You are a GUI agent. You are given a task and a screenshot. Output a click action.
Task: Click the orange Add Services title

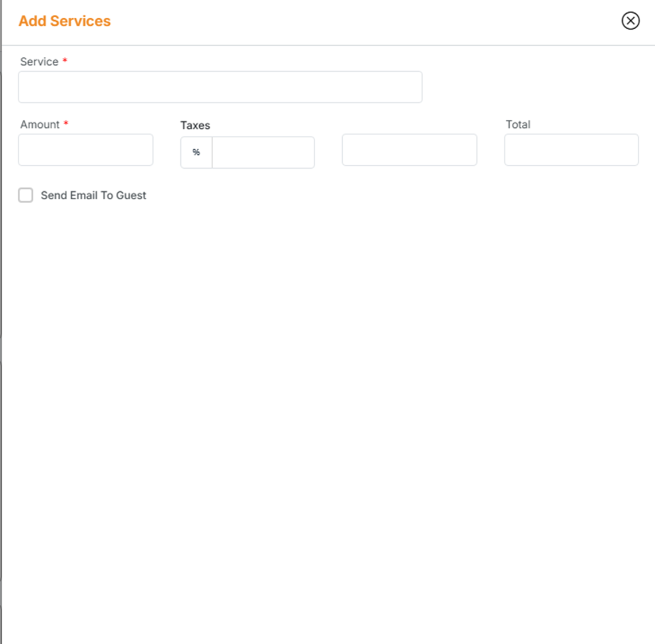pos(64,21)
